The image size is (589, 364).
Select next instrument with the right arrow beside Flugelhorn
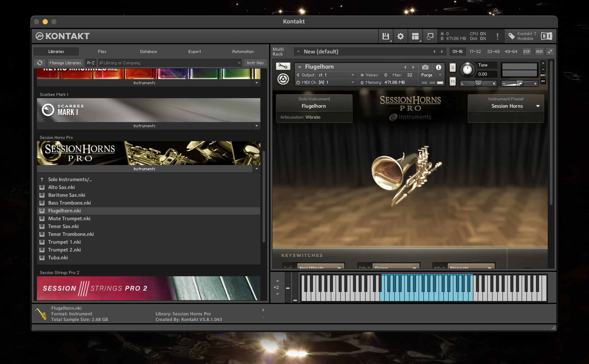pos(413,67)
